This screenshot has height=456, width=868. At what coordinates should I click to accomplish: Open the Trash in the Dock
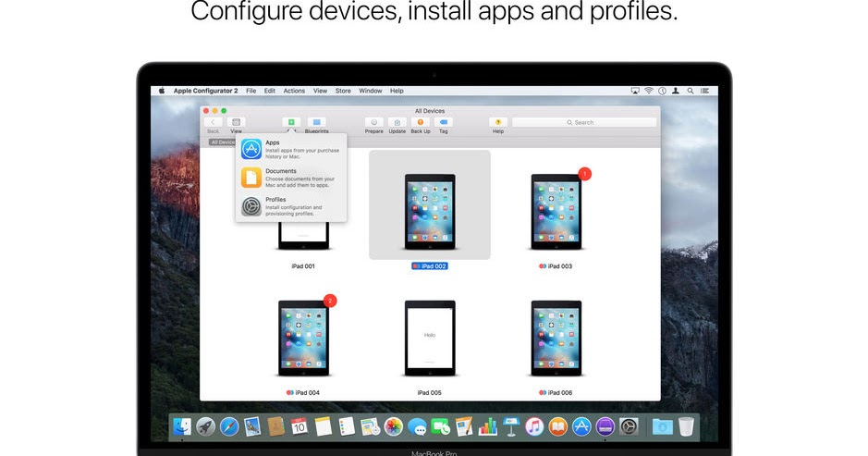[686, 426]
